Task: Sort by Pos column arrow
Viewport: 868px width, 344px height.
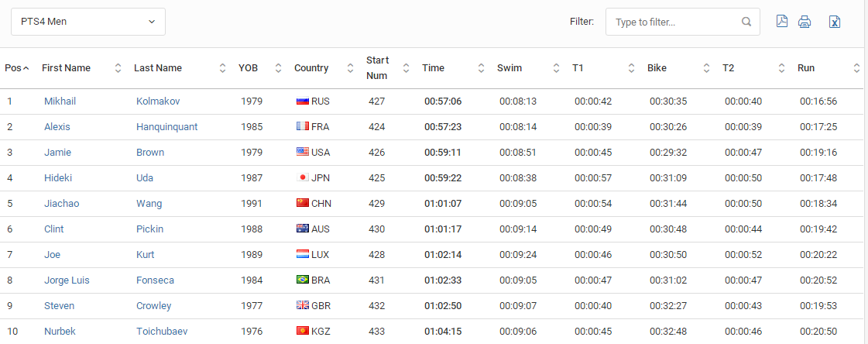Action: click(x=26, y=68)
